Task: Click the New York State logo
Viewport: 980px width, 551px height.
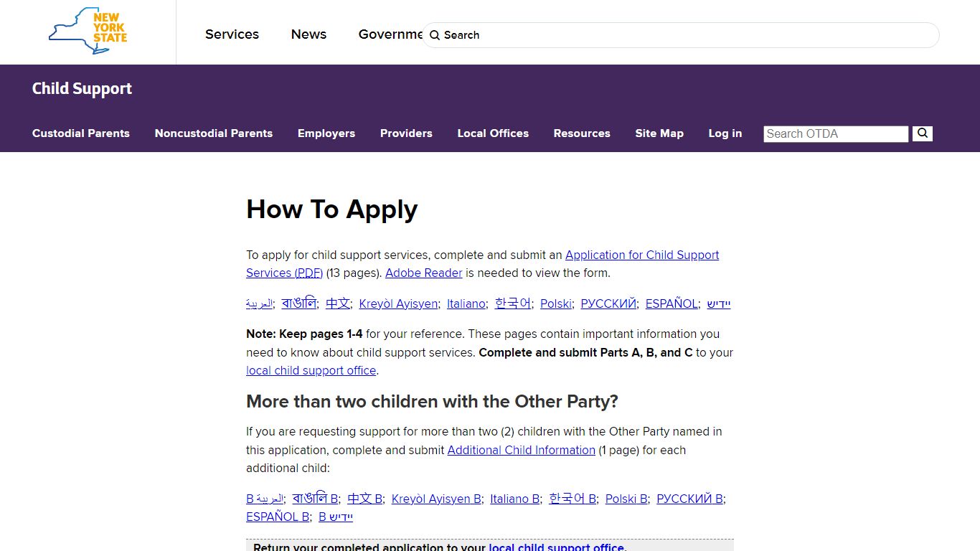Action: tap(88, 31)
